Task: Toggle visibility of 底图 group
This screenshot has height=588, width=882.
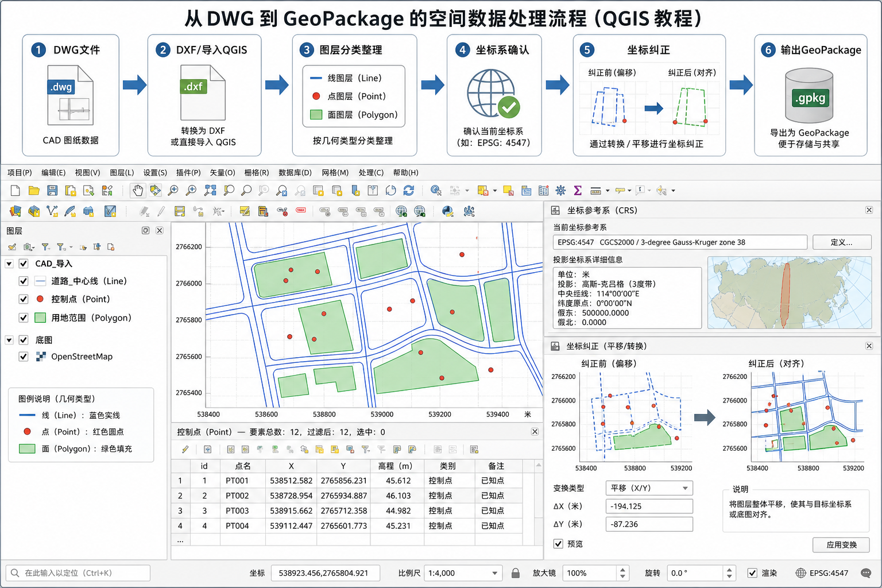Action: (x=24, y=340)
